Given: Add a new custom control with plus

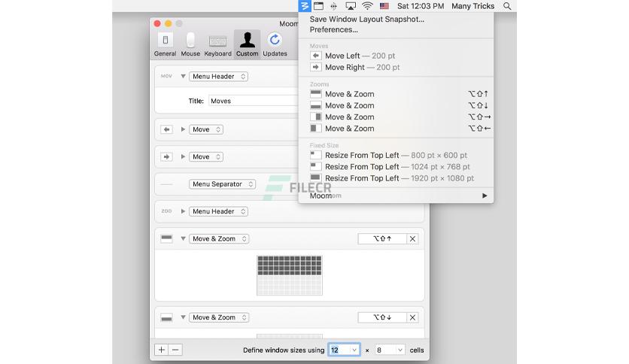Looking at the screenshot, I should (161, 350).
